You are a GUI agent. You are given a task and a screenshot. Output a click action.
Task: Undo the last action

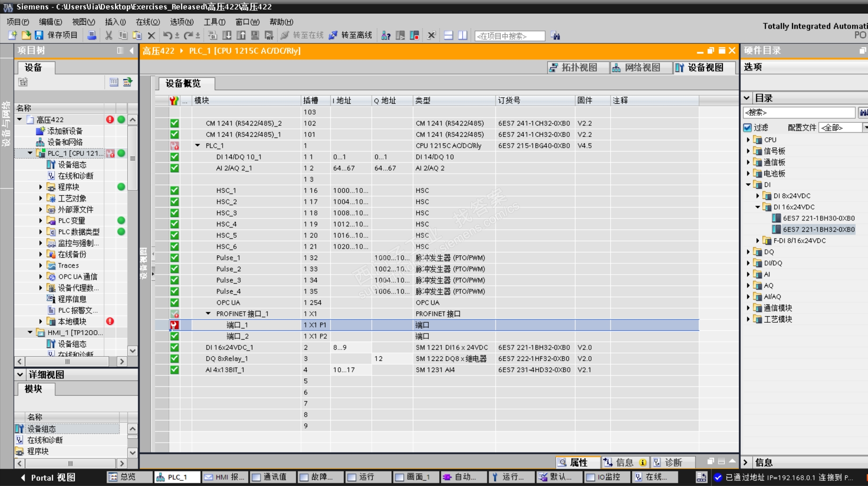pos(167,35)
